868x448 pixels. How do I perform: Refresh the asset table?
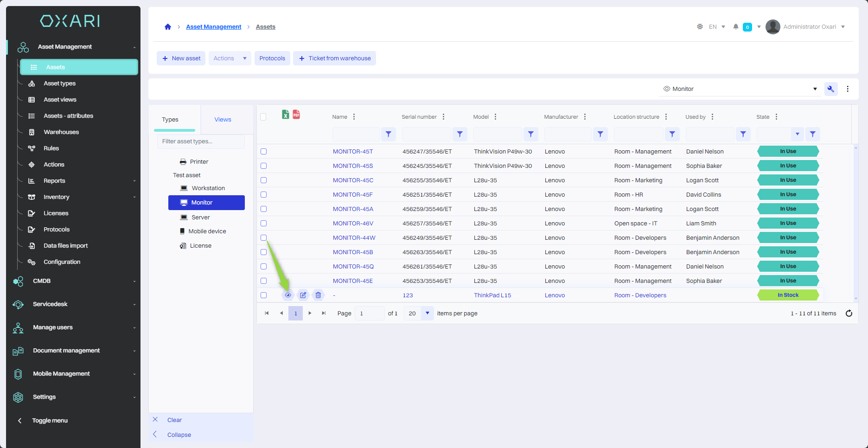coord(849,314)
